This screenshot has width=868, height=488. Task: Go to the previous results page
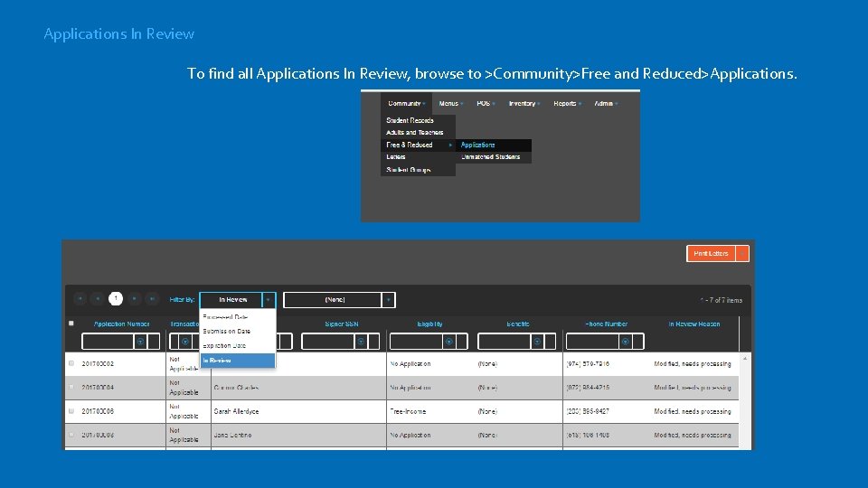pos(98,299)
